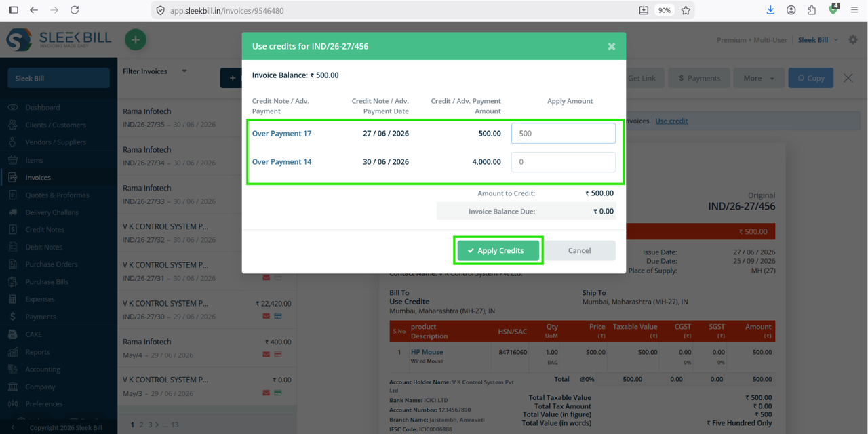Open Company in the sidebar menu
The image size is (868, 434).
[40, 387]
